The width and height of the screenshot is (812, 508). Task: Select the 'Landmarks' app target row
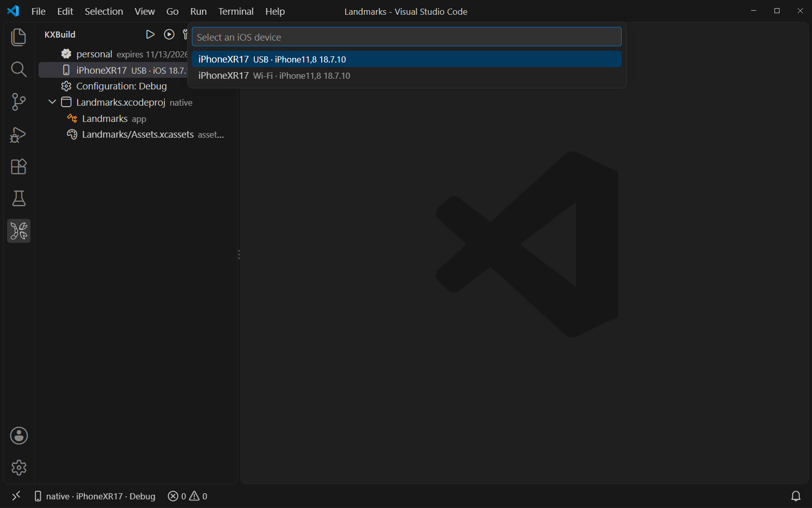click(138, 118)
